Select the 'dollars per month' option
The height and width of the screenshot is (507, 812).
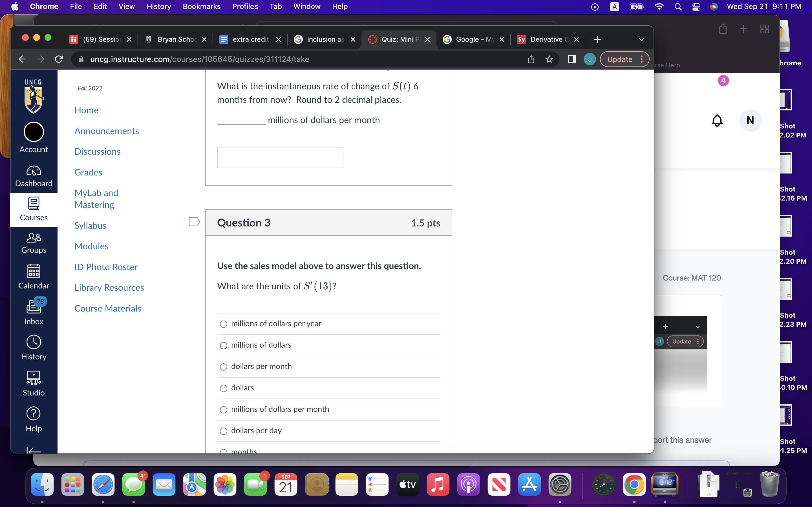tap(224, 367)
